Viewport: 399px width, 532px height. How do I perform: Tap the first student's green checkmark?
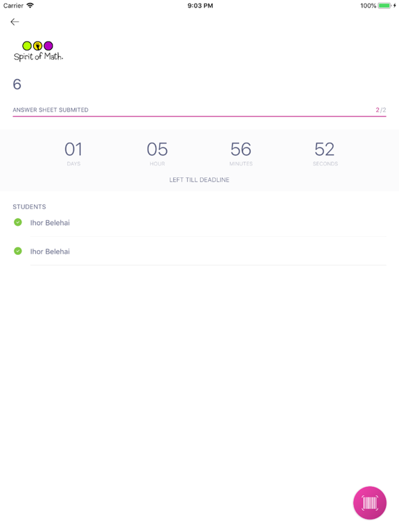pyautogui.click(x=17, y=222)
